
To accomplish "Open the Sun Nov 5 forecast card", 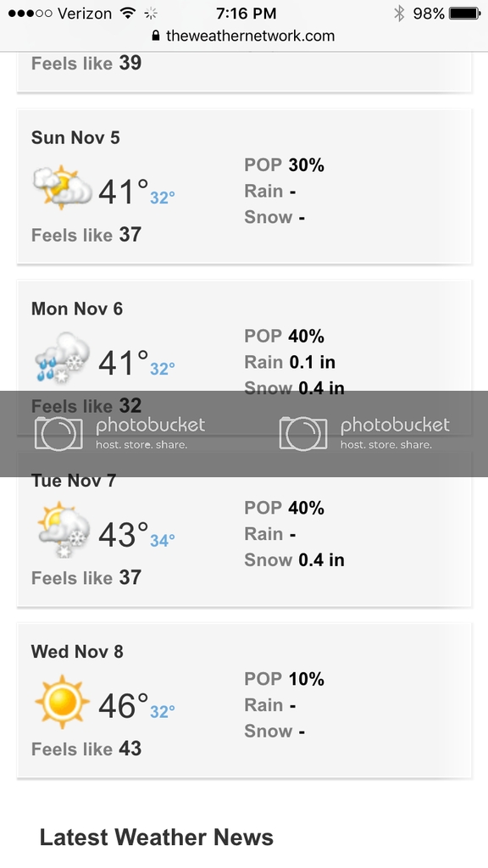I will (244, 186).
